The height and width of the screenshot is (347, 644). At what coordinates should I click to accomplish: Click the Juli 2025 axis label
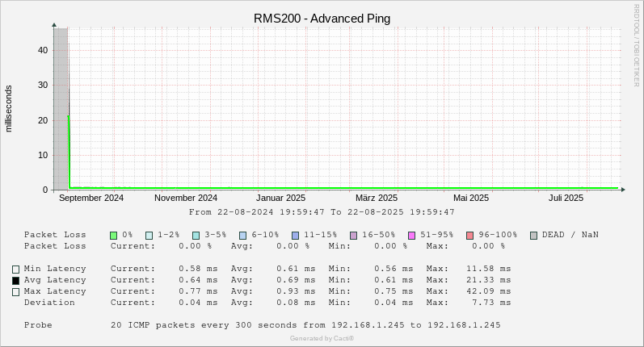tap(566, 198)
